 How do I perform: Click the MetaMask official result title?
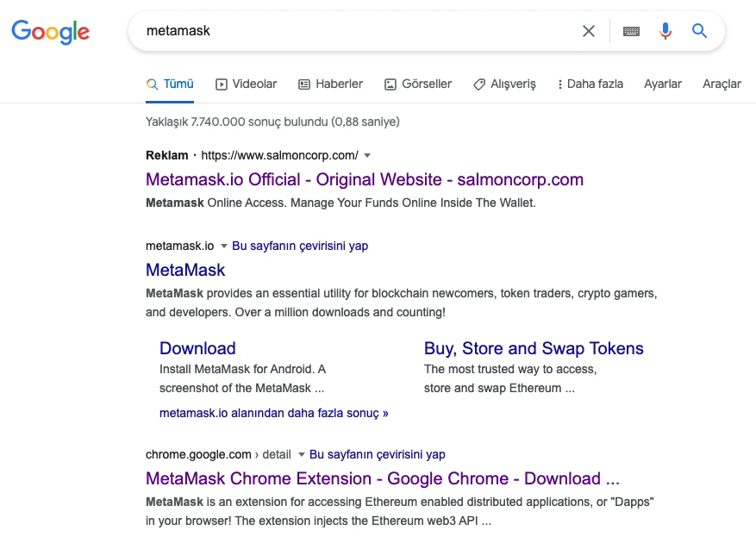pyautogui.click(x=185, y=270)
